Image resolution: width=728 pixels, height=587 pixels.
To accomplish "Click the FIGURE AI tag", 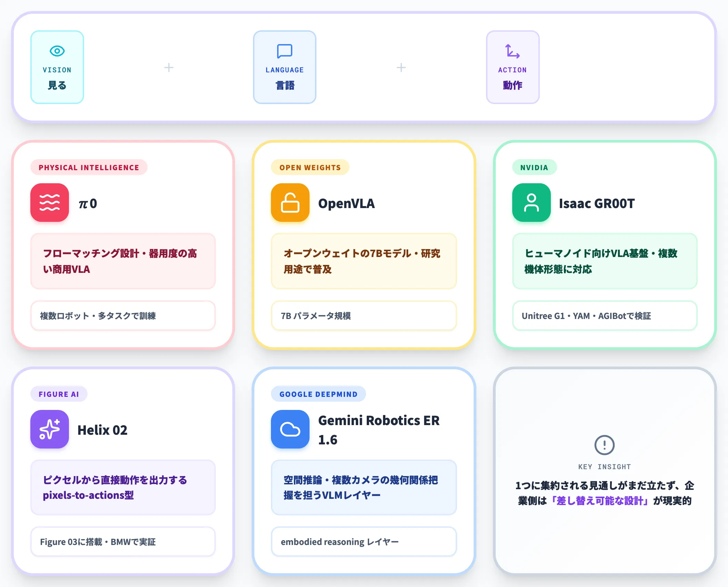I will pyautogui.click(x=59, y=394).
